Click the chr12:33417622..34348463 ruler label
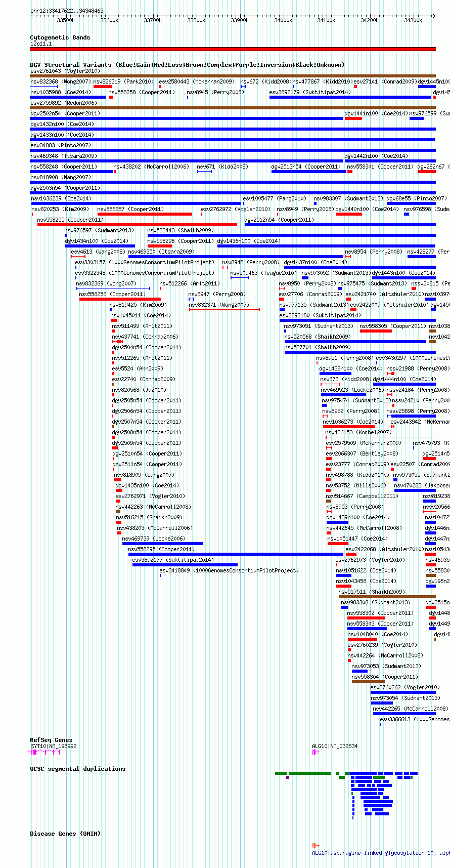This screenshot has height=868, width=450. 67,11
